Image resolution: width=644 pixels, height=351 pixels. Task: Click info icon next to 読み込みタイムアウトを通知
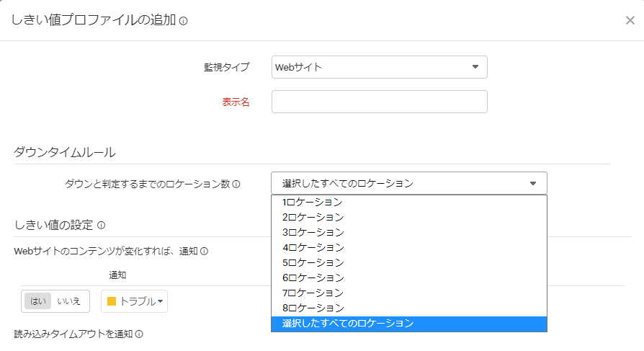(139, 334)
